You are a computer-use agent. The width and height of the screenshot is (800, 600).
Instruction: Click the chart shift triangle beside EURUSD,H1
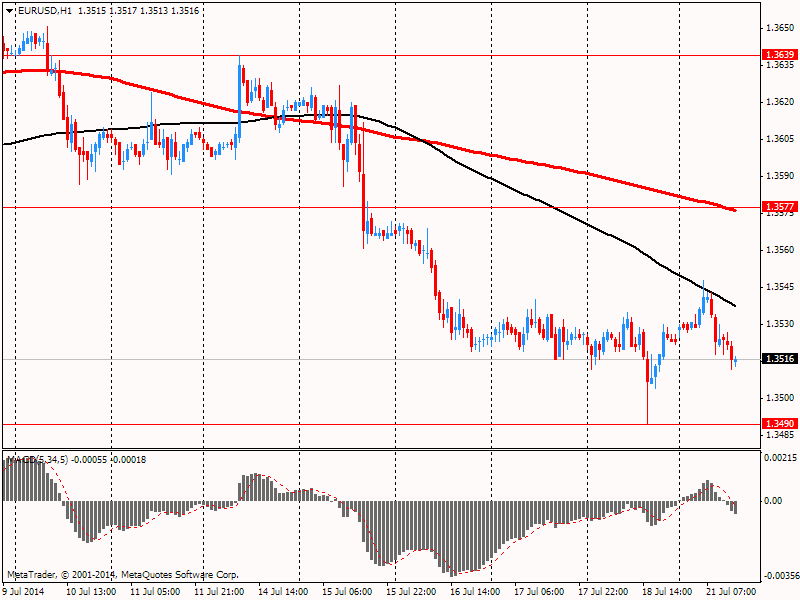click(x=10, y=11)
